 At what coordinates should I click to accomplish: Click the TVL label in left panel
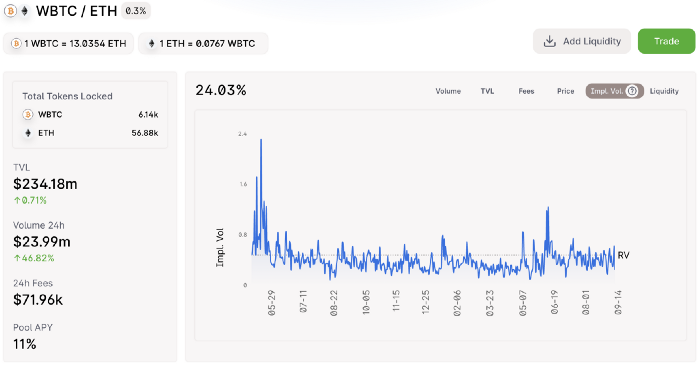tap(21, 167)
